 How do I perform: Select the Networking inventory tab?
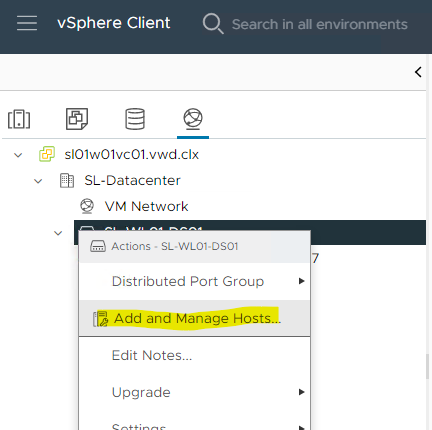193,119
